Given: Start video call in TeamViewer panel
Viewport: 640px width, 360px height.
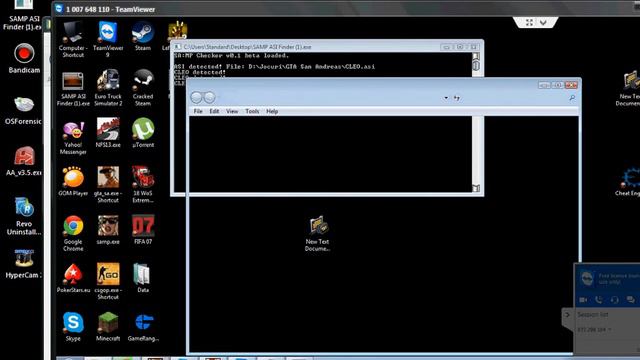Looking at the screenshot, I should (583, 300).
